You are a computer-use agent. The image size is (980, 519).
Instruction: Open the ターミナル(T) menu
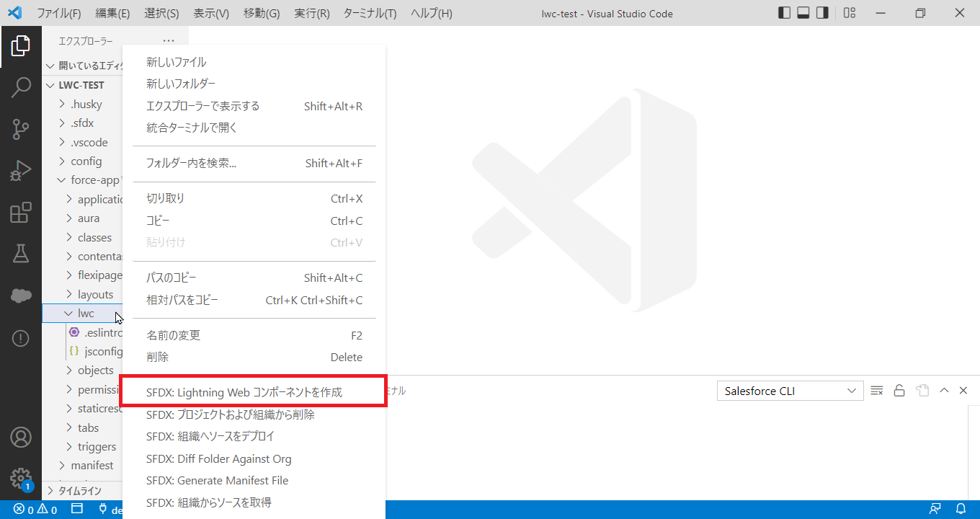click(x=370, y=13)
